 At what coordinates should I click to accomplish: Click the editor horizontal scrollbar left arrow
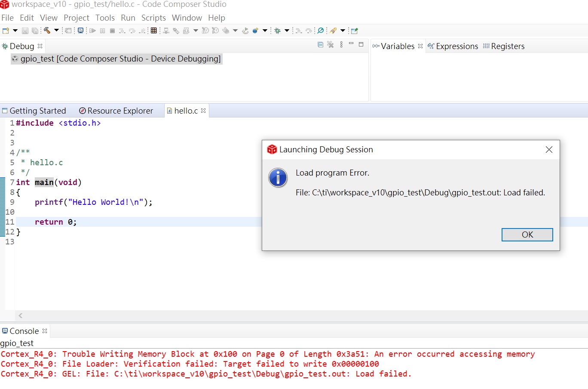[x=20, y=315]
